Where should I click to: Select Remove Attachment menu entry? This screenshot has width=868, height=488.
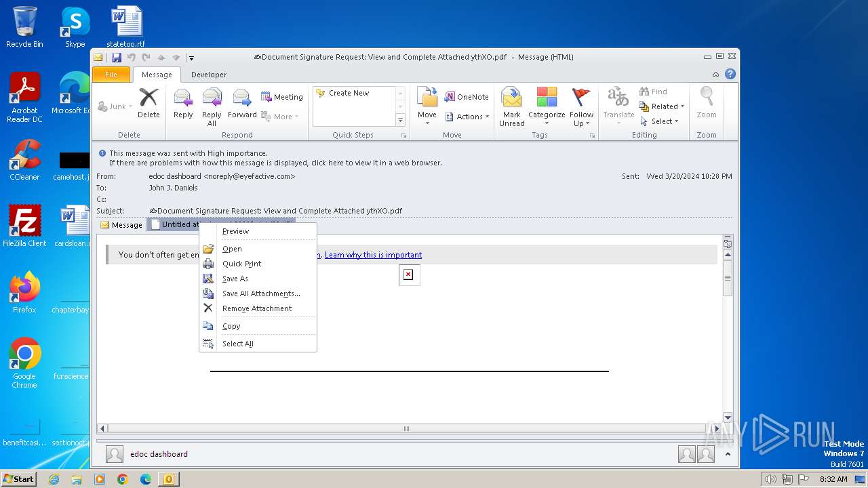[258, 308]
